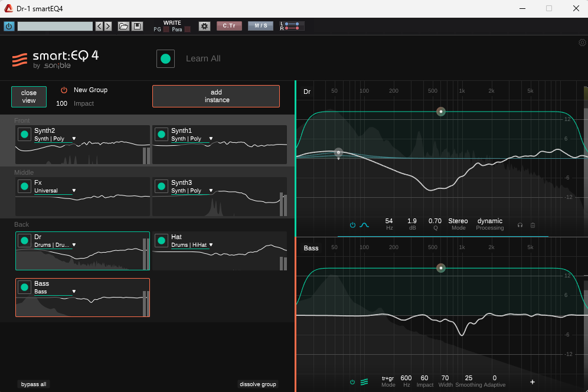Open the dynamic Processing selector

coord(490,224)
